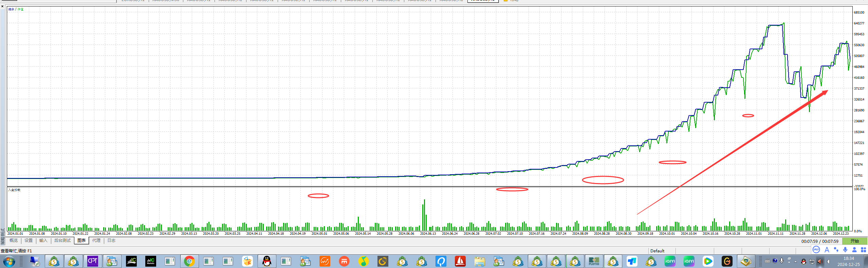Launch QQ Music from the taskbar
The height and width of the screenshot is (268, 868).
coord(364,261)
